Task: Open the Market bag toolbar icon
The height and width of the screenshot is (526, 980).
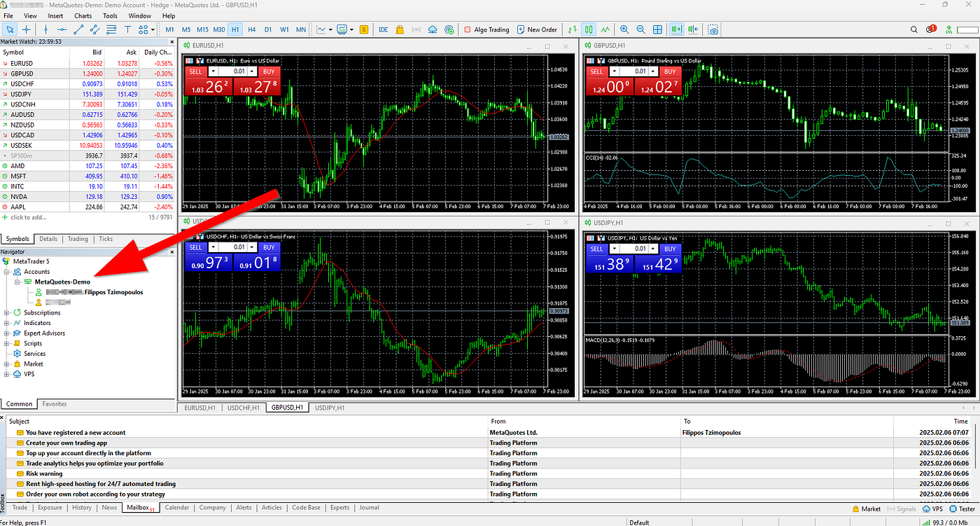Action: point(400,29)
